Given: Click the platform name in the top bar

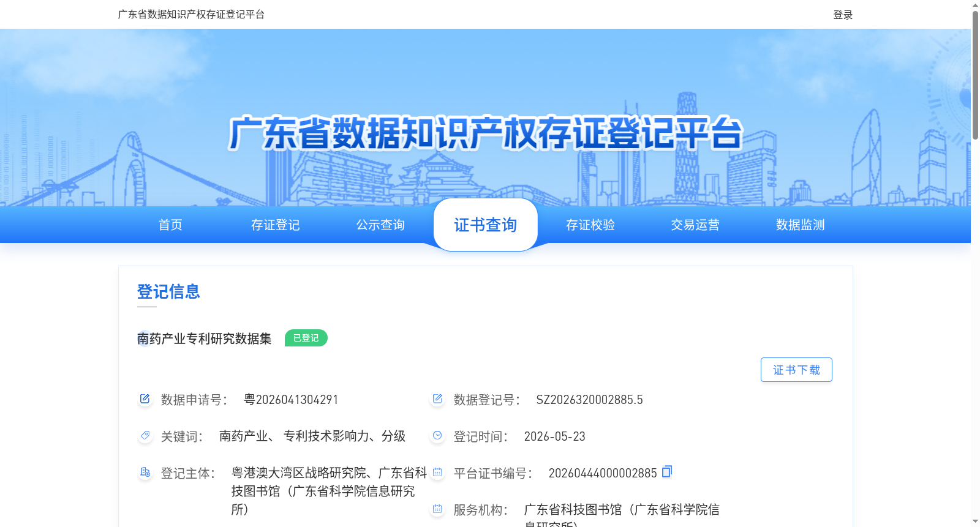Looking at the screenshot, I should click(191, 15).
